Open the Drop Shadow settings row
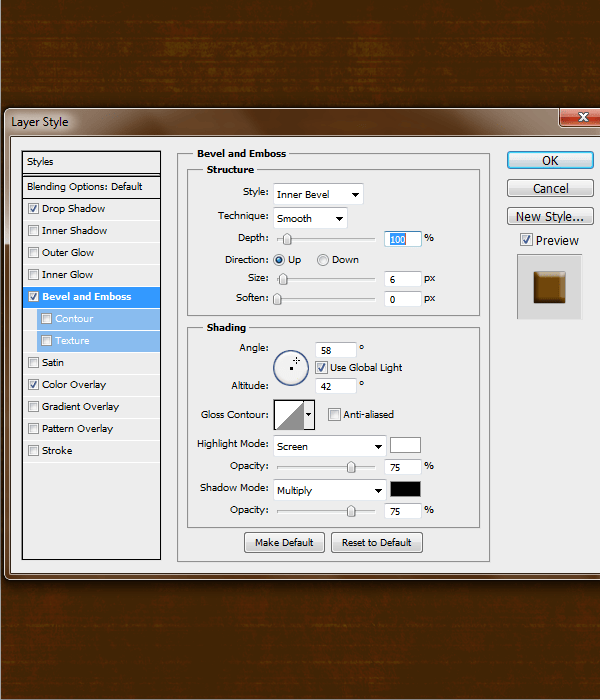This screenshot has width=600, height=700. [x=91, y=208]
